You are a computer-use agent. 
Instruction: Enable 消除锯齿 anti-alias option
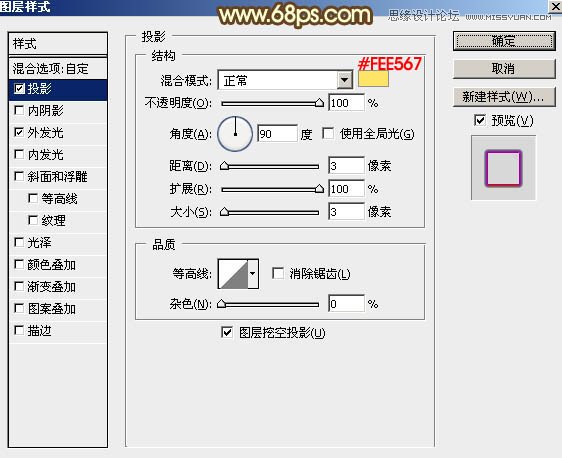(x=278, y=273)
